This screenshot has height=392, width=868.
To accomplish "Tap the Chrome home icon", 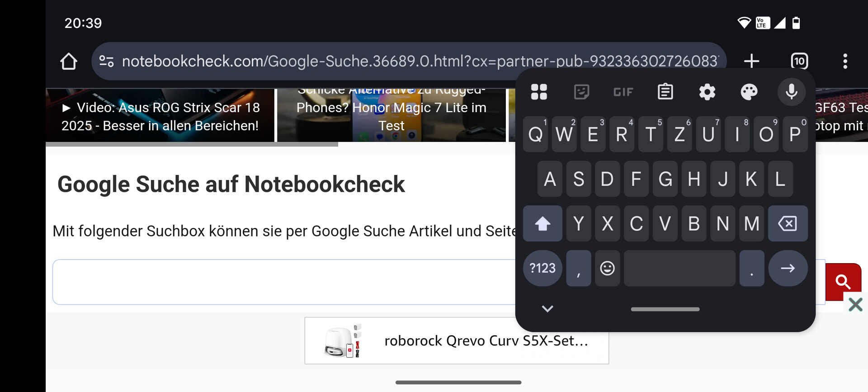I will [69, 61].
